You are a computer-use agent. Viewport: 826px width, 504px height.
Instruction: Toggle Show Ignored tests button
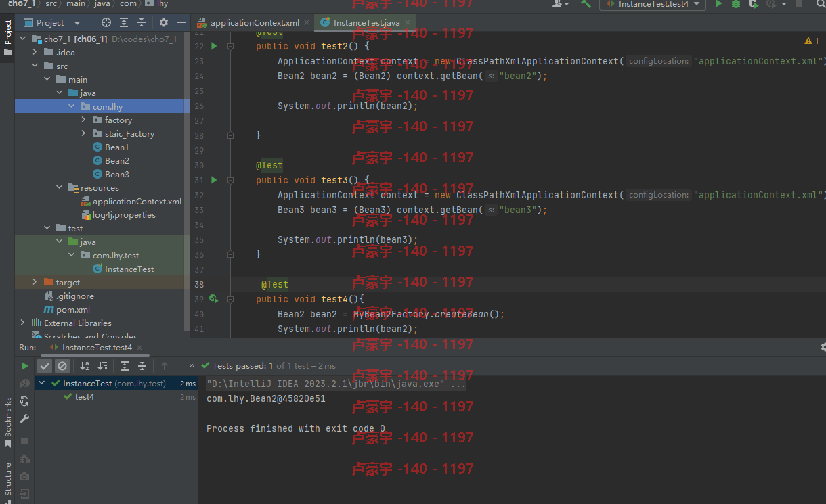[x=62, y=366]
